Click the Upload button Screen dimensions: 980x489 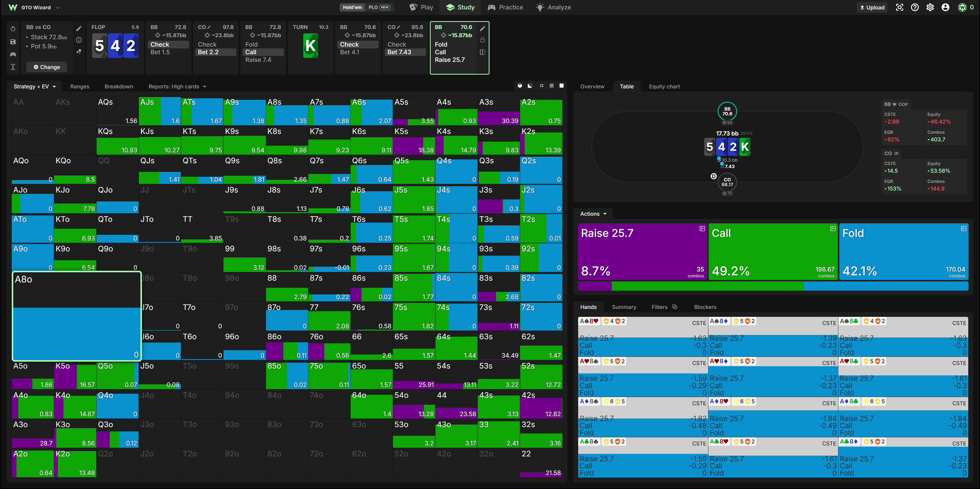872,7
